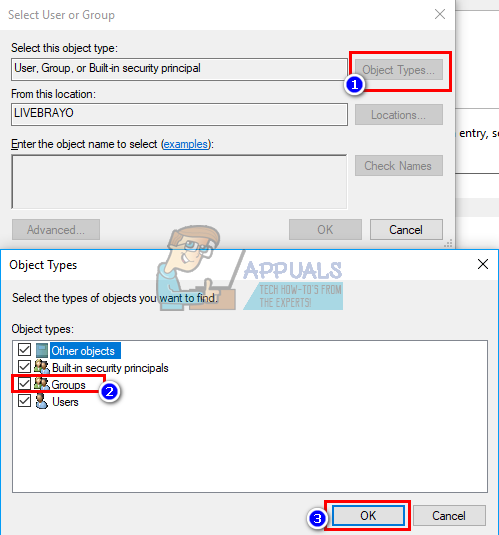Open Advanced options in Select User dialog
Image resolution: width=499 pixels, height=535 pixels.
[56, 230]
